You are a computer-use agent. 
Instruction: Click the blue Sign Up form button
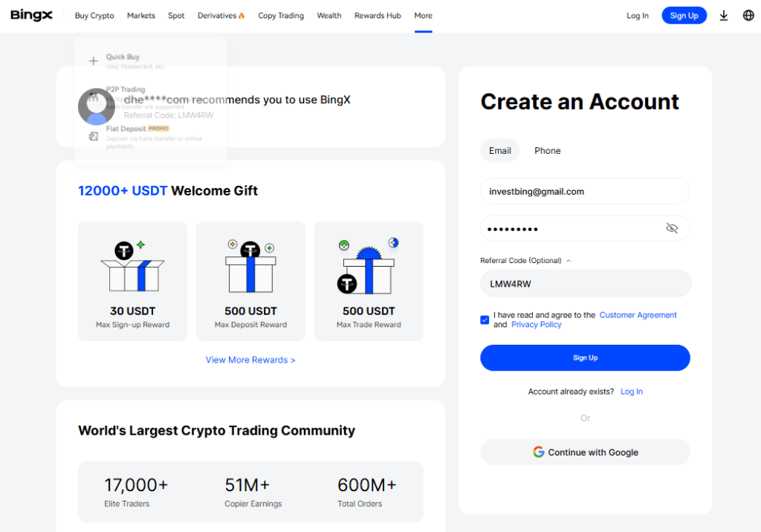coord(586,357)
